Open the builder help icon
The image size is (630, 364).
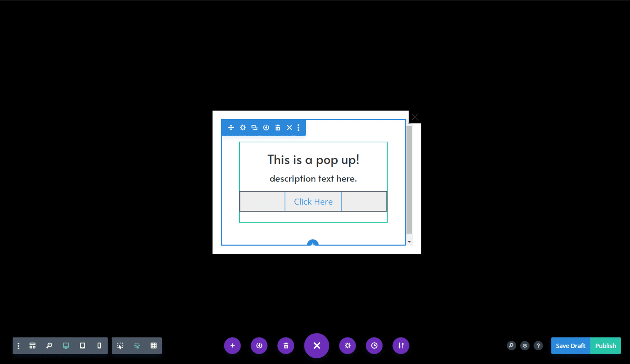click(x=538, y=345)
